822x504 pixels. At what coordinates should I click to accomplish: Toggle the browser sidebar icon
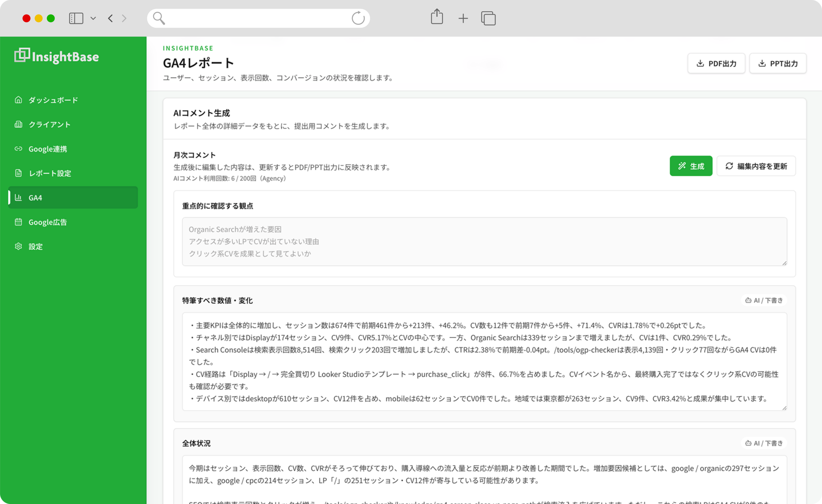point(76,18)
